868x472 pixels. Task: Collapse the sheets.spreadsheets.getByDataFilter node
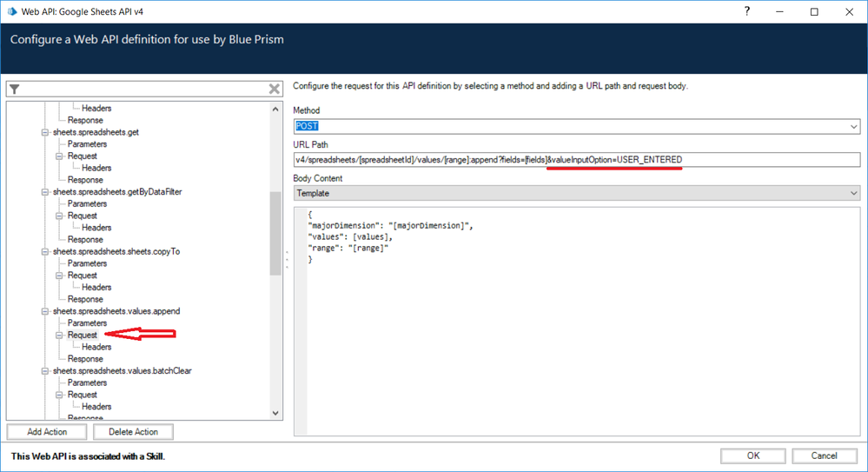(x=45, y=192)
